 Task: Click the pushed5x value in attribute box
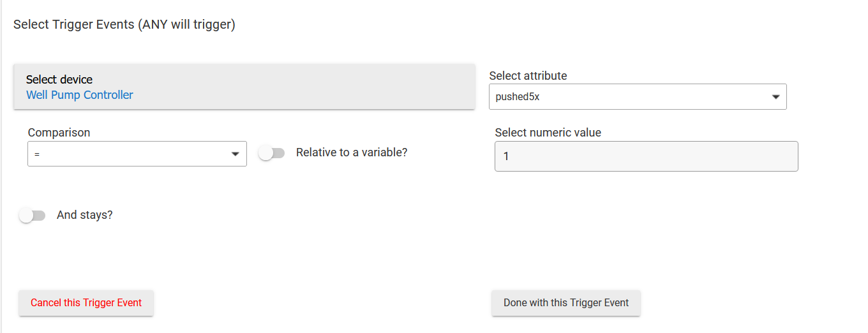(518, 97)
